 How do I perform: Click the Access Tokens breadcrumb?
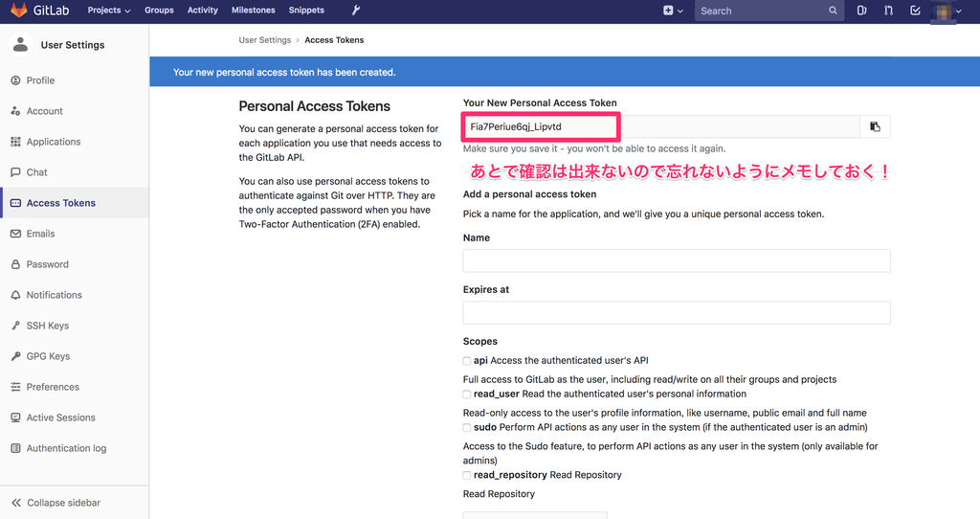334,40
